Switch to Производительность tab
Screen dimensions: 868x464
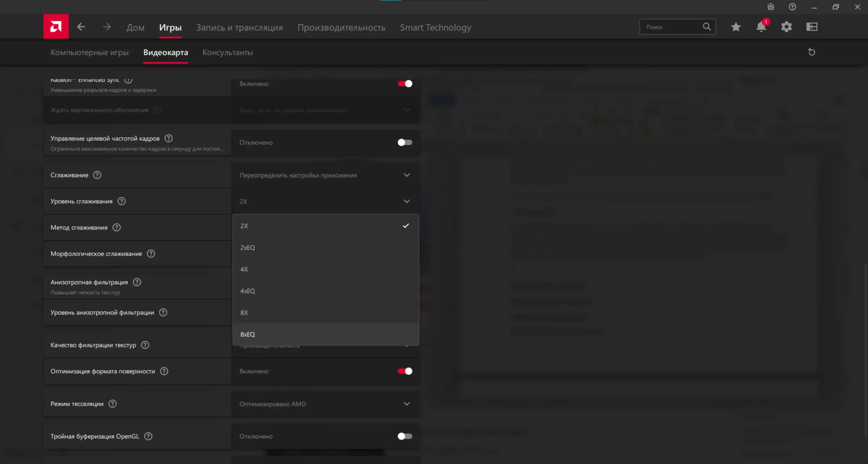(x=341, y=27)
